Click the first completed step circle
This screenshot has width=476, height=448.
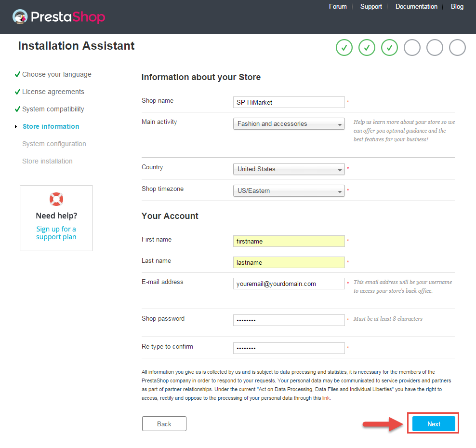tap(344, 48)
